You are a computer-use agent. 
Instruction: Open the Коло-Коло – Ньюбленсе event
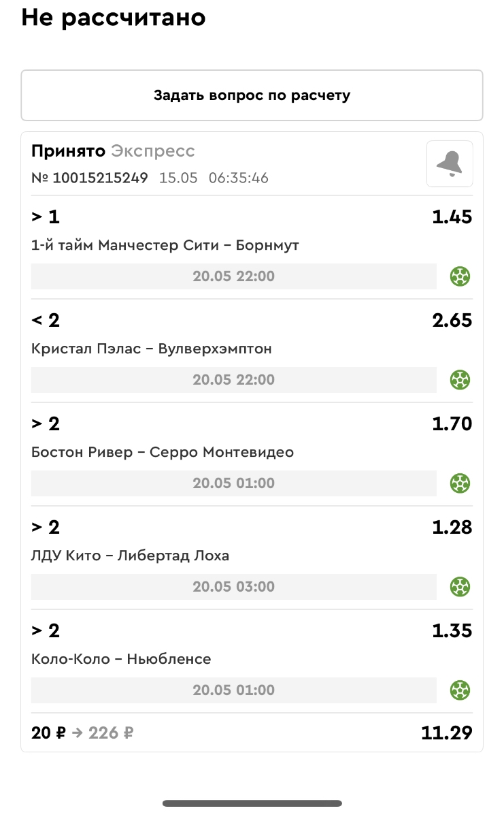121,659
